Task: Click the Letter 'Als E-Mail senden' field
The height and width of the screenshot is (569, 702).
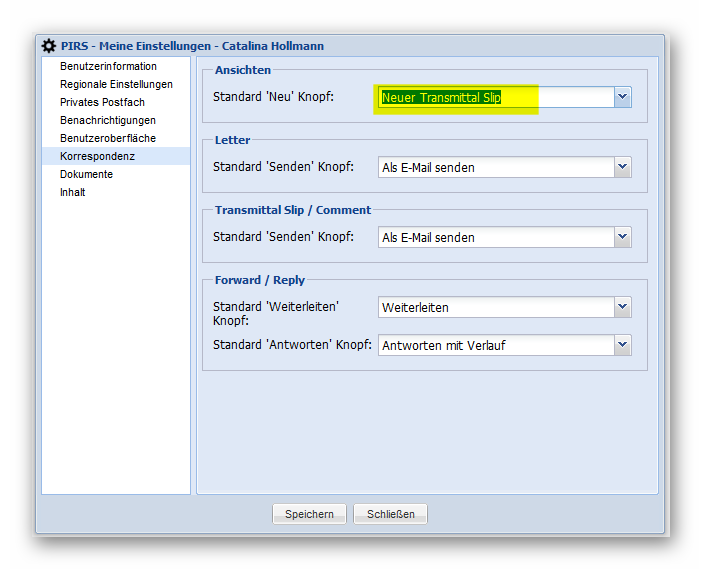Action: [494, 167]
